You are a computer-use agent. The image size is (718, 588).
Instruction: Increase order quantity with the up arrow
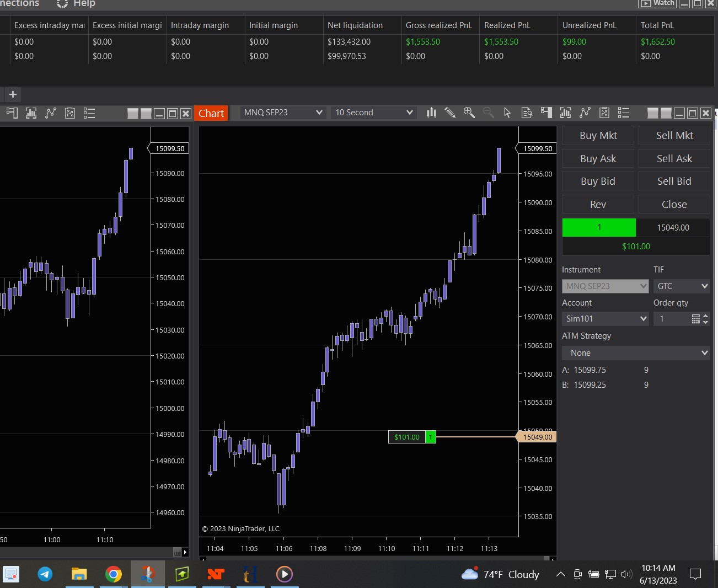pos(705,316)
